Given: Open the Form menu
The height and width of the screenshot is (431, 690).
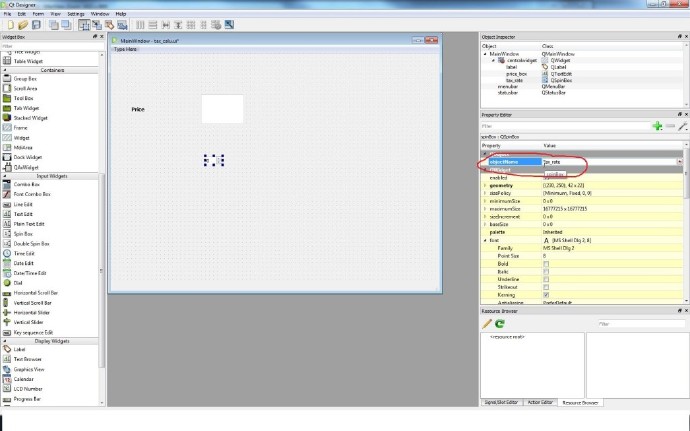Looking at the screenshot, I should click(38, 14).
